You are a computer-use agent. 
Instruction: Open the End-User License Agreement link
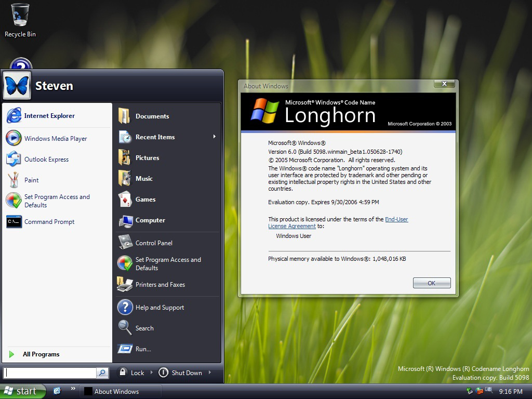pyautogui.click(x=396, y=219)
